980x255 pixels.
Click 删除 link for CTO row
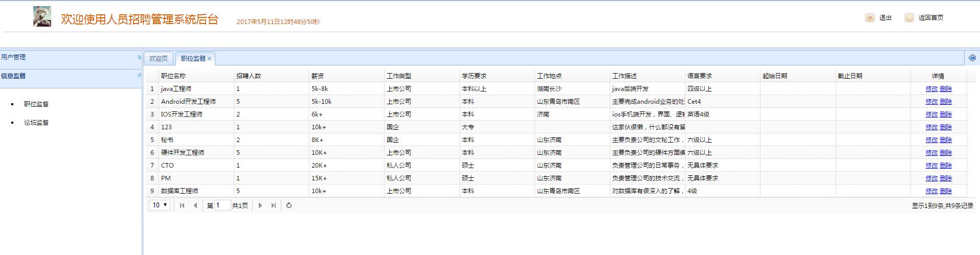(x=946, y=166)
